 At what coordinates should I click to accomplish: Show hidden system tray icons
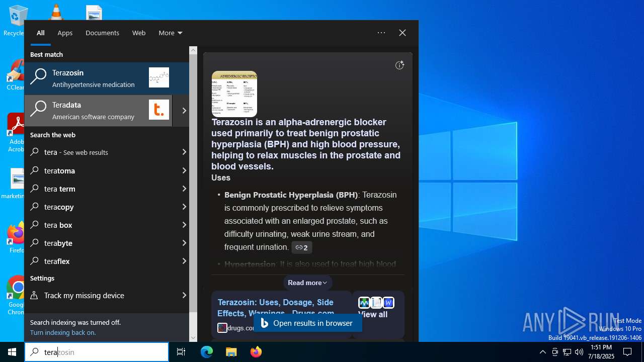coord(542,352)
